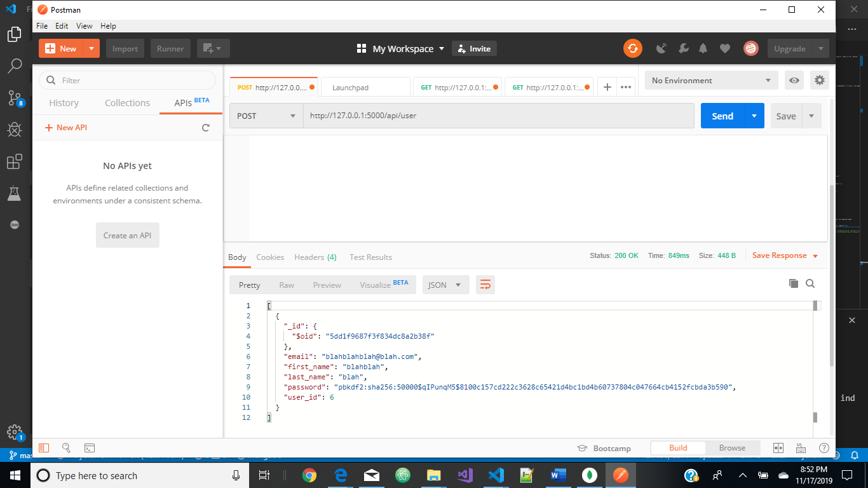Open VS Code Source Control icon

[x=15, y=98]
